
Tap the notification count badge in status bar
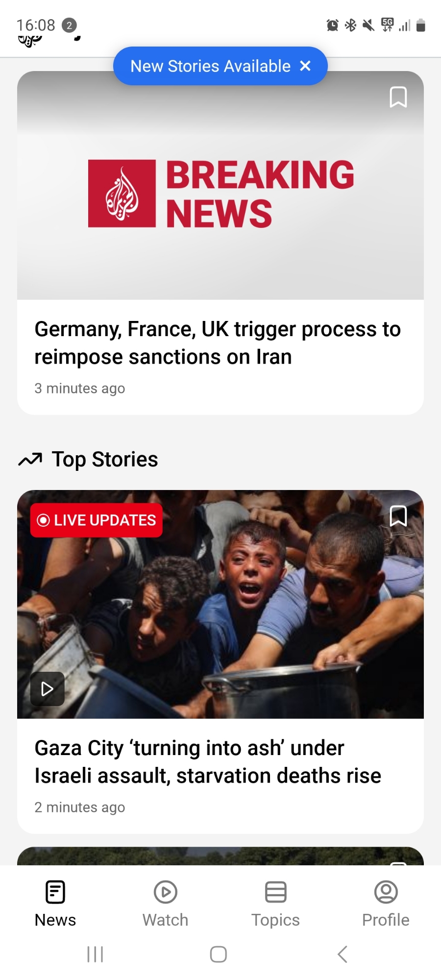[x=69, y=25]
